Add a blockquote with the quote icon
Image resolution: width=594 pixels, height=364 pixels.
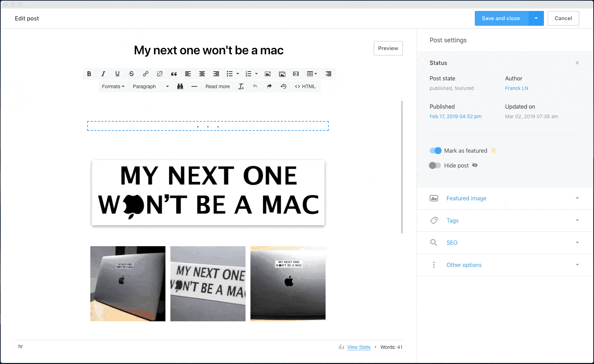point(174,74)
